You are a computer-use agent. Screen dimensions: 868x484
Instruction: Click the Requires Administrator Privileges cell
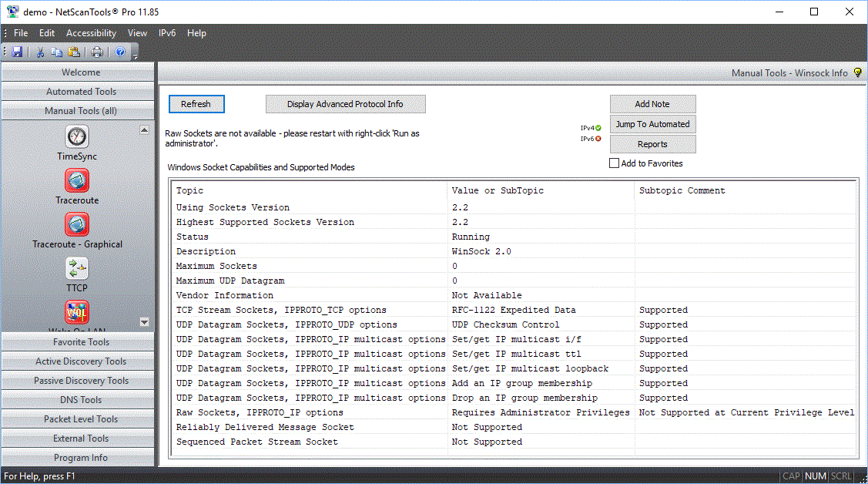541,412
